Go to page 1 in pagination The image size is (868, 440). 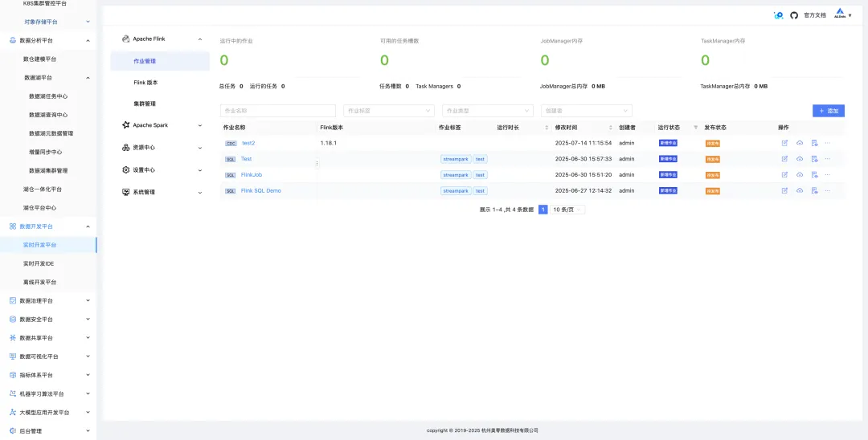coord(543,210)
